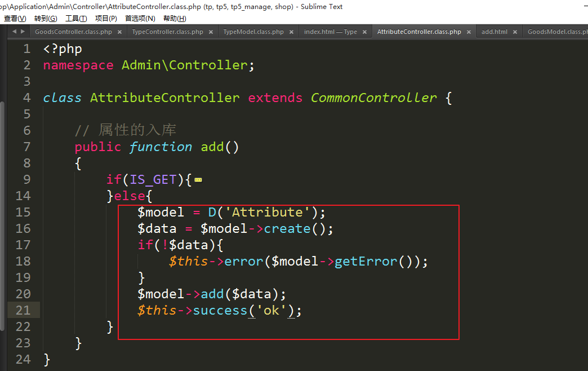Screen dimensions: 588x371
Task: Open the 工具(T) menu
Action: click(x=76, y=18)
